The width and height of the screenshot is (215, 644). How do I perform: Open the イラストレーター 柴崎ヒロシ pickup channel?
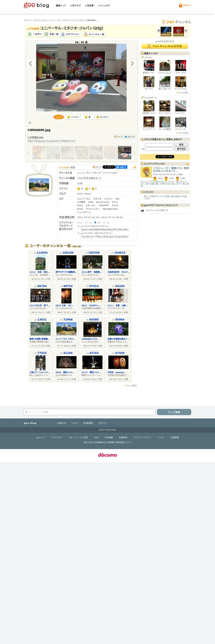(x=171, y=170)
